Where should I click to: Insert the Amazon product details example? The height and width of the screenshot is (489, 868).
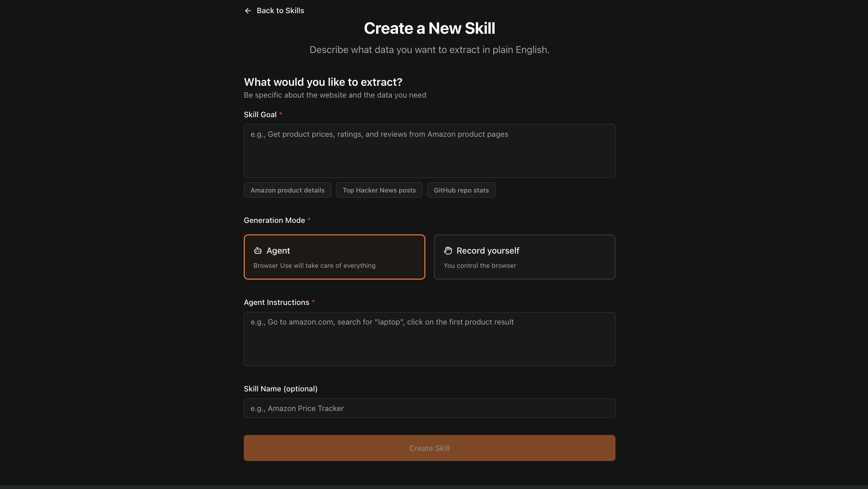[x=287, y=190]
